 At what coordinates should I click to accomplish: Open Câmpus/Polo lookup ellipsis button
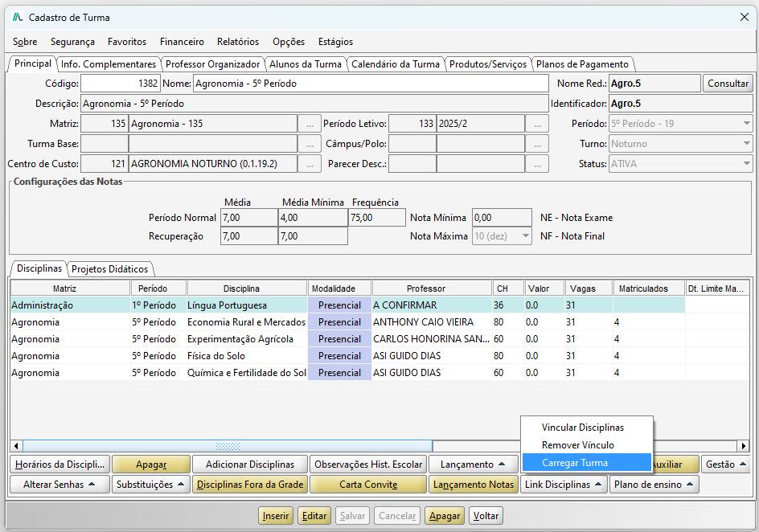537,144
